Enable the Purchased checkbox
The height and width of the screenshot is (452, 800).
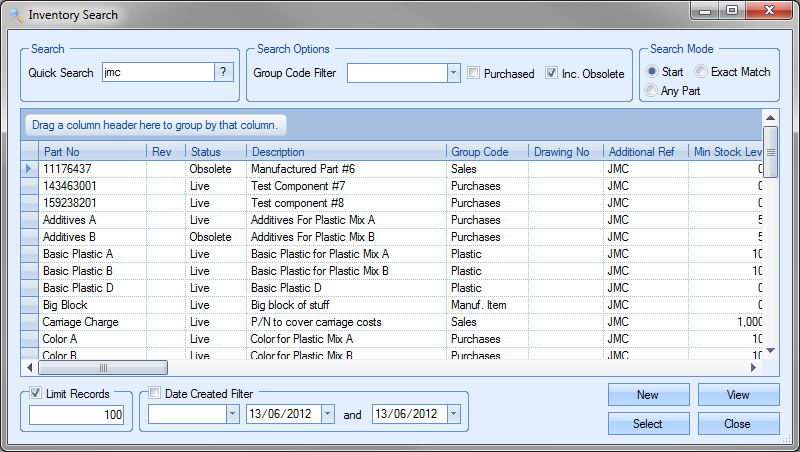tap(475, 73)
